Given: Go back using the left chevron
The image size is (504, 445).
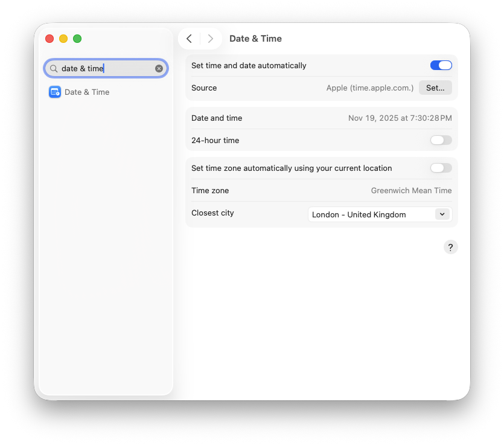Looking at the screenshot, I should click(x=189, y=39).
